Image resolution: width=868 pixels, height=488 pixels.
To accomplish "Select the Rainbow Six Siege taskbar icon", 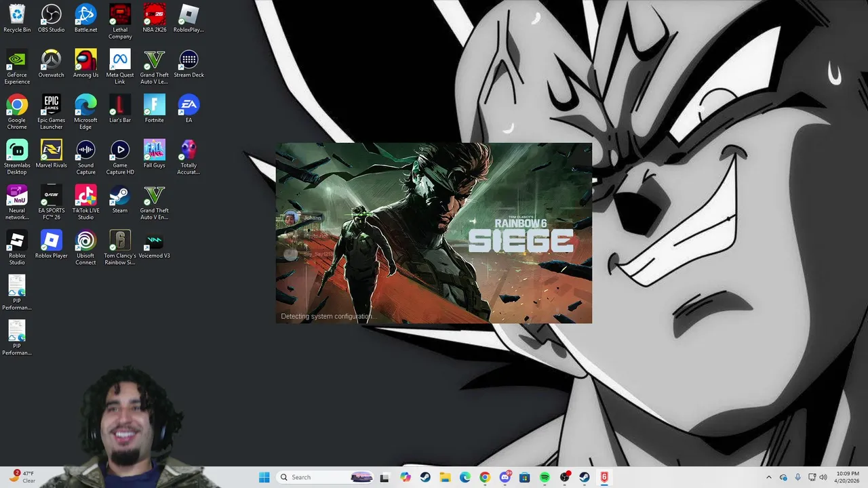I will tap(604, 477).
